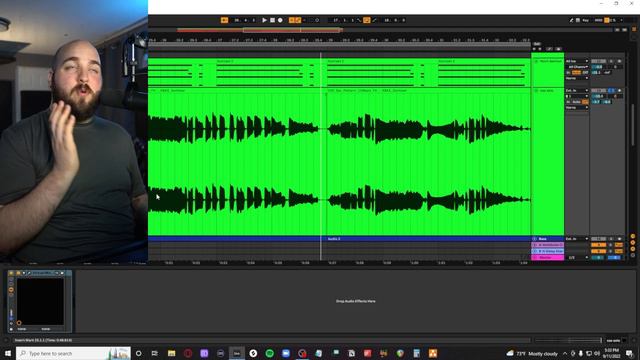Click the device activator in the device title bar
Image resolution: width=640 pixels, height=360 pixels.
tap(11, 273)
